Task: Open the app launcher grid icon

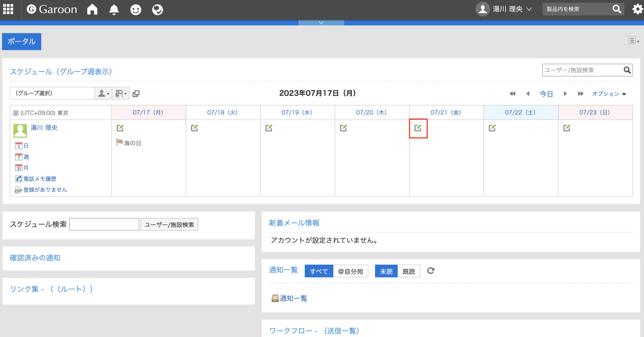Action: [x=8, y=9]
